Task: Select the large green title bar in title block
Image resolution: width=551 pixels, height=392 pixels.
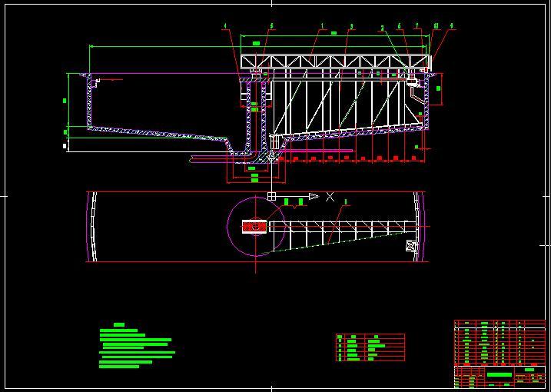Action: coord(500,375)
